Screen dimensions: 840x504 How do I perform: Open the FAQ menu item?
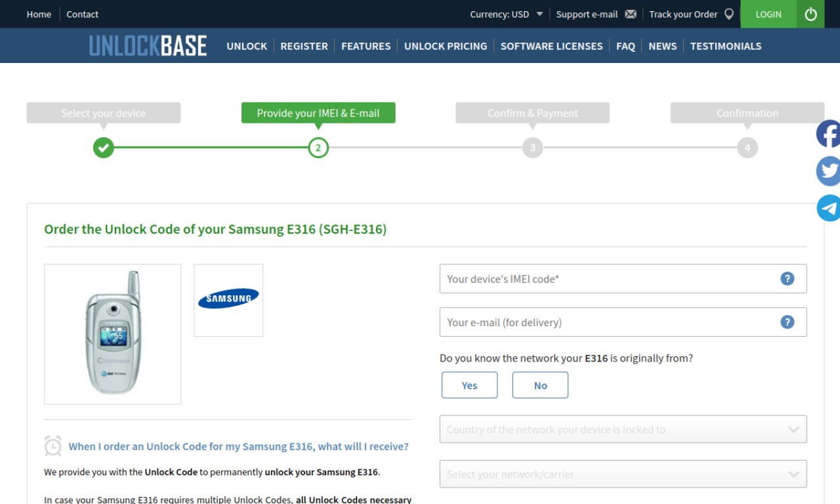pyautogui.click(x=625, y=46)
